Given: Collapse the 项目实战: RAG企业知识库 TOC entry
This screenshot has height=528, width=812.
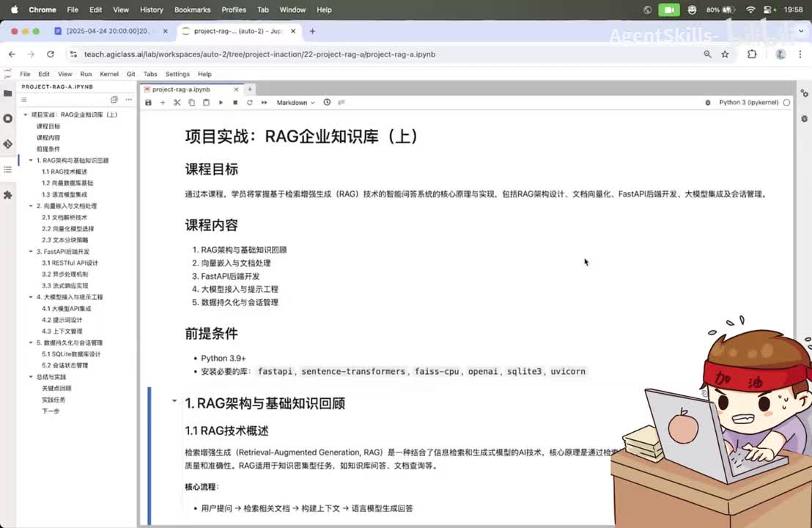Looking at the screenshot, I should (26, 114).
